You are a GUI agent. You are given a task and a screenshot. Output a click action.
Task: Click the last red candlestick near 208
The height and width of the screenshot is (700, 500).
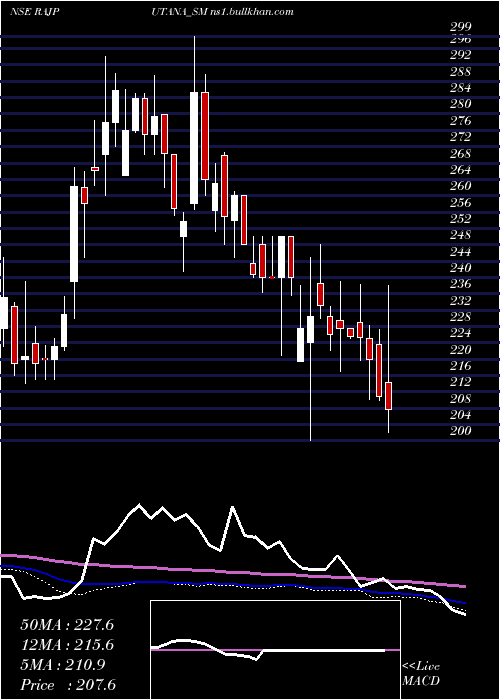388,396
